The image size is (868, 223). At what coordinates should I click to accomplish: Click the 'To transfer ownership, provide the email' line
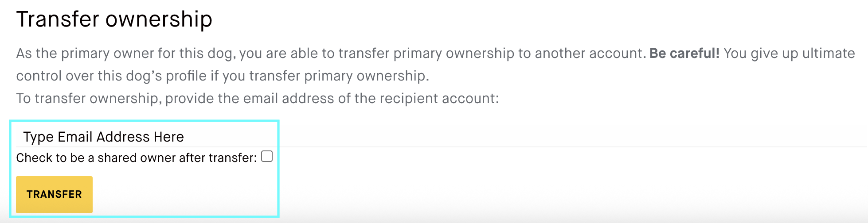[x=258, y=98]
